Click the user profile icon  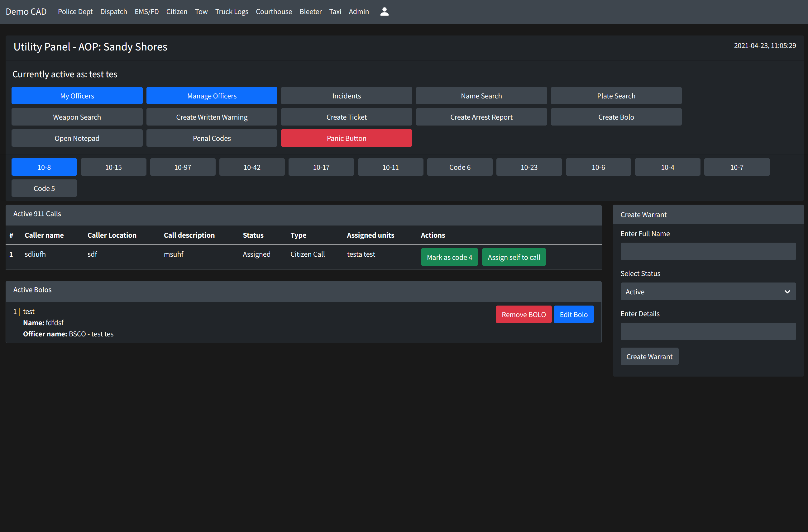tap(384, 11)
